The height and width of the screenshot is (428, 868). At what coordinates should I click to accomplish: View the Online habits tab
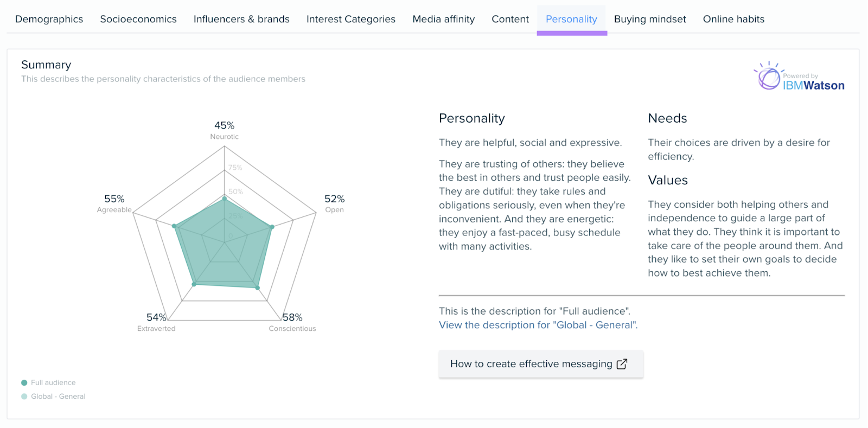[733, 19]
